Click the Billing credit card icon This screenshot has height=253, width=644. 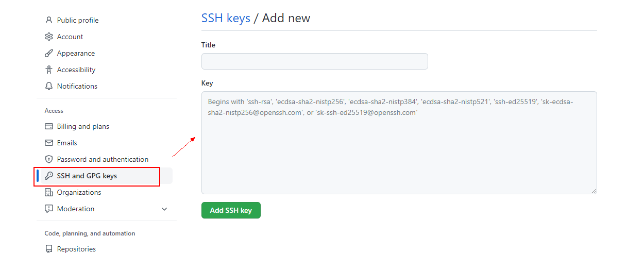click(x=49, y=126)
